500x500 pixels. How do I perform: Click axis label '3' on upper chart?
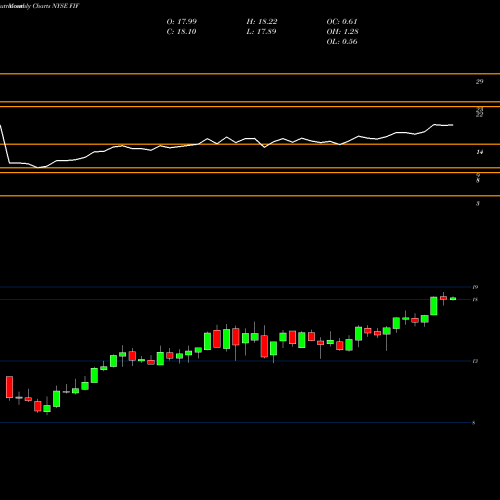coord(478,204)
